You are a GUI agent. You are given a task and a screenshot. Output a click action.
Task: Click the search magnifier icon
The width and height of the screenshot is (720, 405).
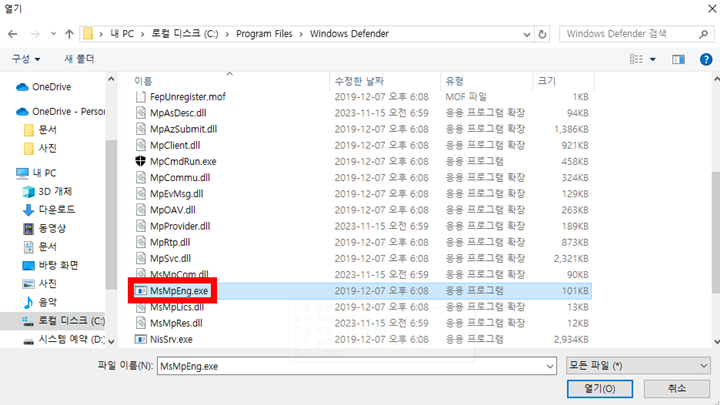click(703, 34)
